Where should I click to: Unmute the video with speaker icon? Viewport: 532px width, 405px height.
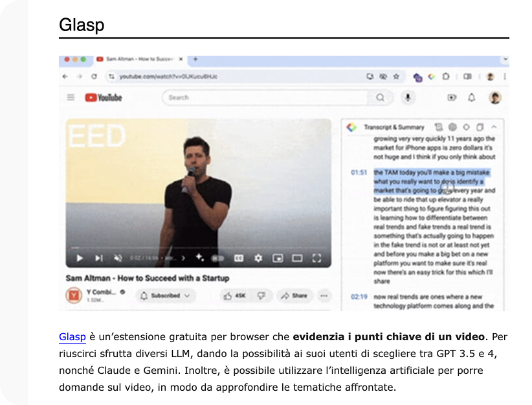coord(118,258)
